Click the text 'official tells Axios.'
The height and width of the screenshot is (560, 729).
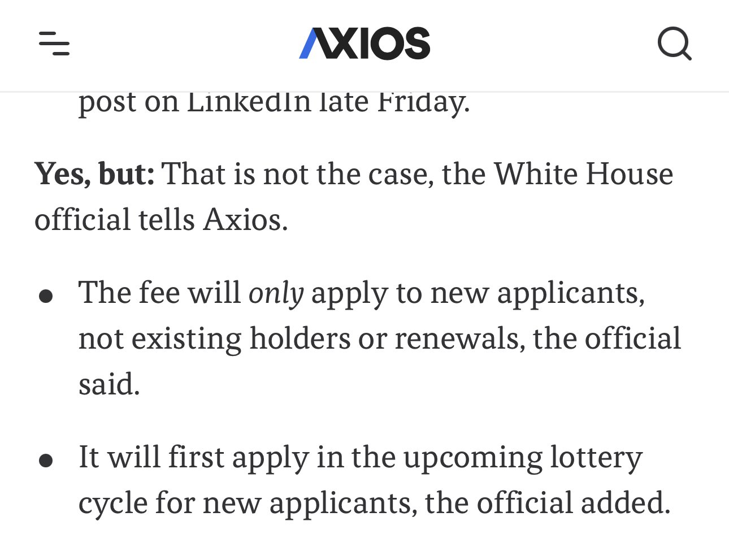click(x=161, y=219)
